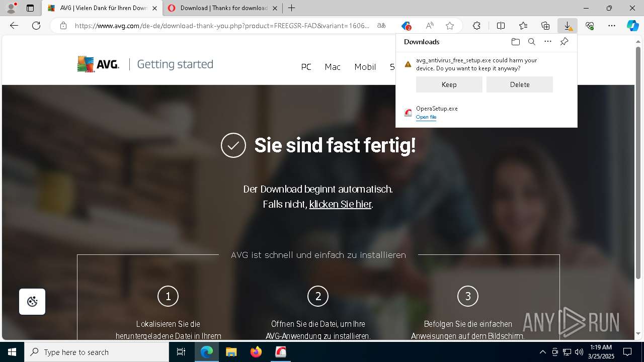This screenshot has height=362, width=644.
Task: Open file link for OperaSetup.exe
Action: (426, 117)
